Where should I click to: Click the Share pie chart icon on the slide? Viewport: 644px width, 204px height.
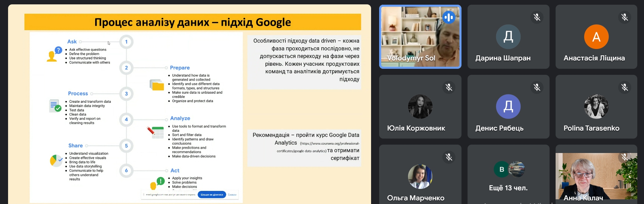click(x=56, y=160)
